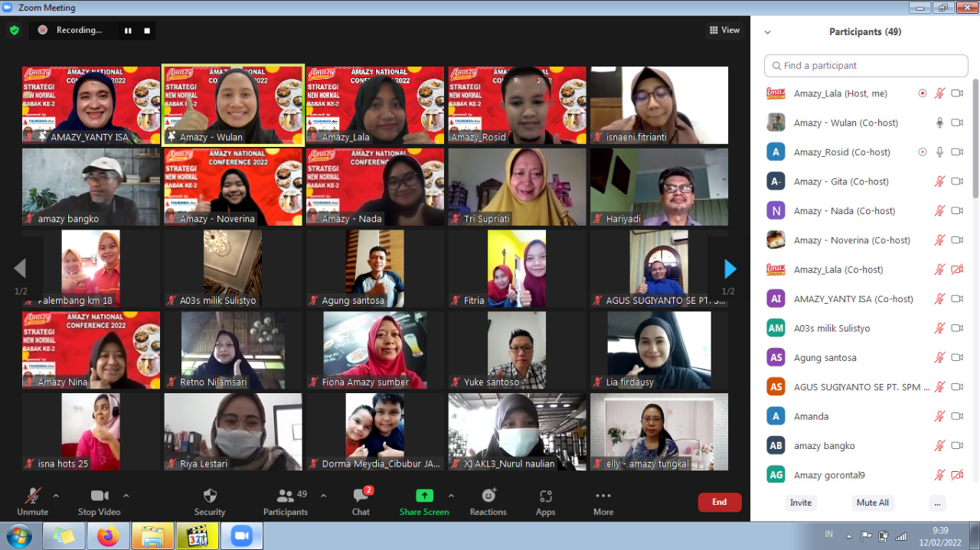980x550 pixels.
Task: Click the Mute All button
Action: [x=872, y=503]
